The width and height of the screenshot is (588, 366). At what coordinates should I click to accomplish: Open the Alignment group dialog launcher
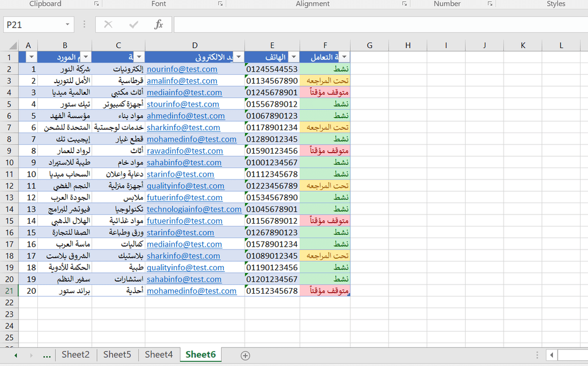pyautogui.click(x=404, y=4)
